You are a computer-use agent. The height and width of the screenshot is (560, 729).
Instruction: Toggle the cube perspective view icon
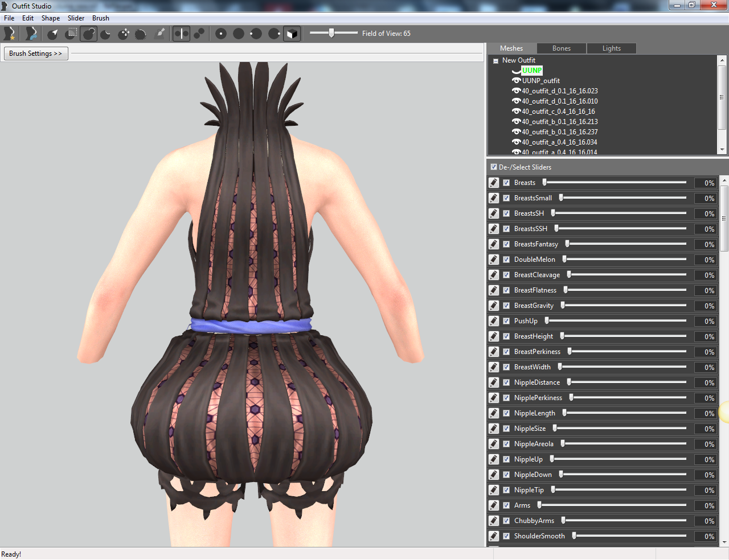click(292, 34)
